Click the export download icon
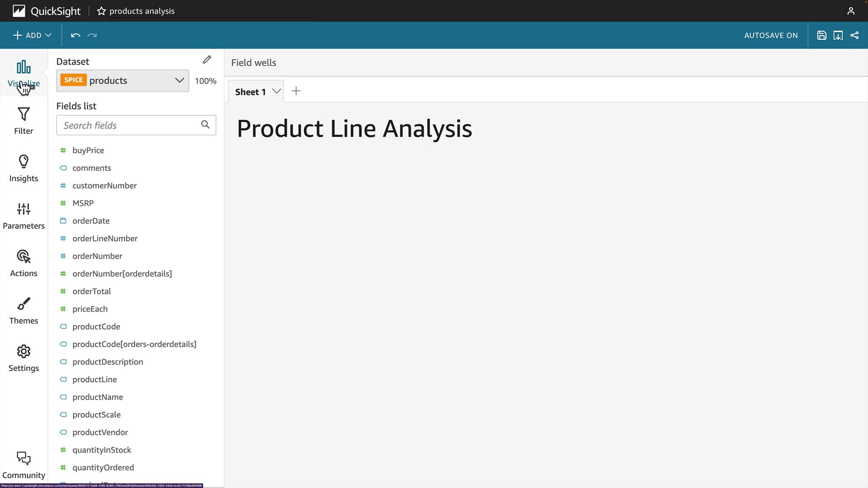Image resolution: width=868 pixels, height=488 pixels. [x=838, y=35]
